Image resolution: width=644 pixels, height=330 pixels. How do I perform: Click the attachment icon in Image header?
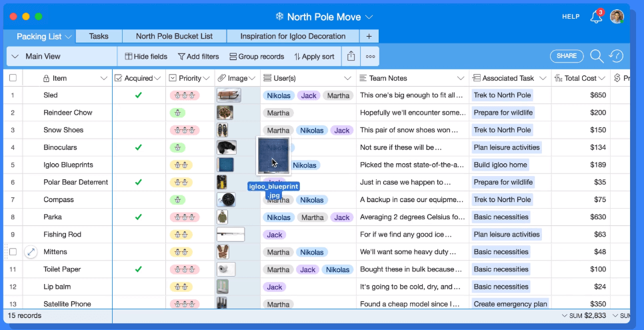222,78
